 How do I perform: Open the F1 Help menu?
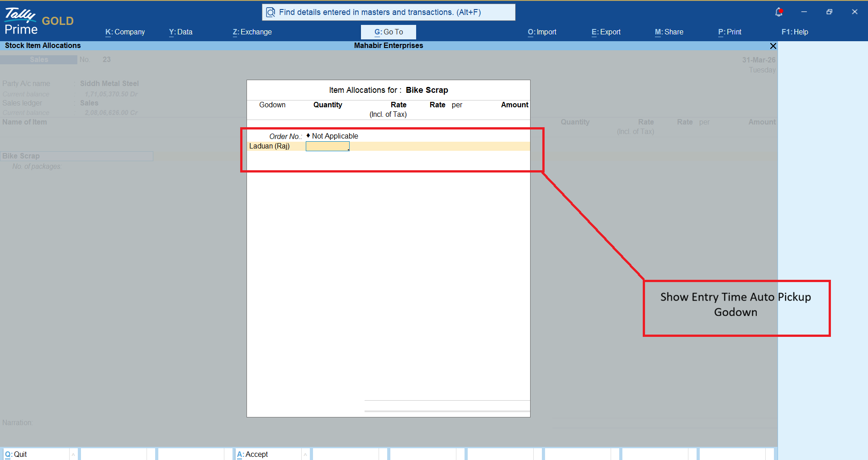click(x=795, y=32)
